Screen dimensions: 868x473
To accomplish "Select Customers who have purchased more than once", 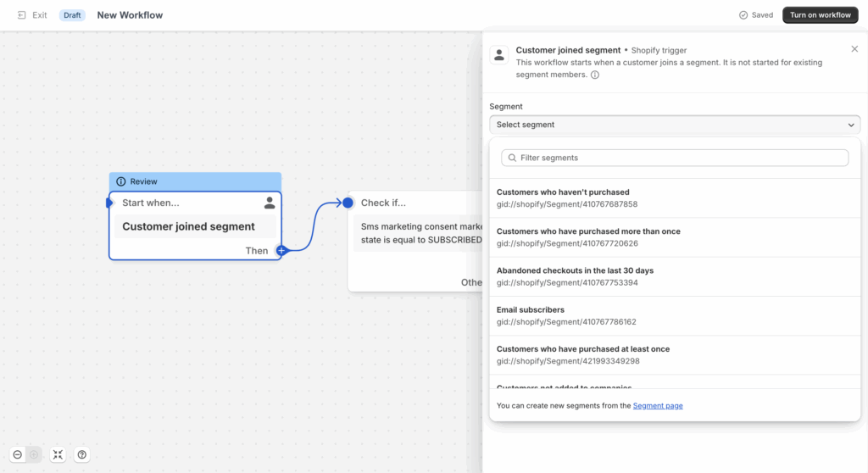I will click(675, 237).
